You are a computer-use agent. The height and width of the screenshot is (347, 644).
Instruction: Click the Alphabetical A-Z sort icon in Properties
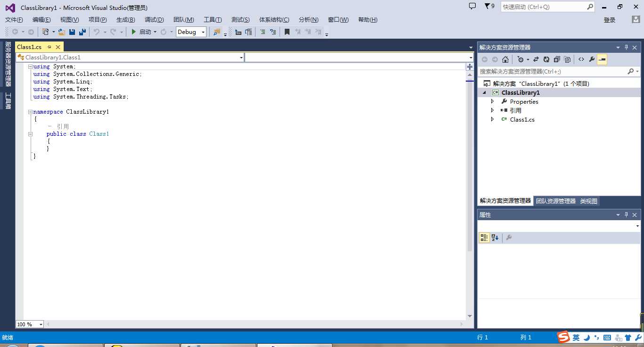(495, 238)
